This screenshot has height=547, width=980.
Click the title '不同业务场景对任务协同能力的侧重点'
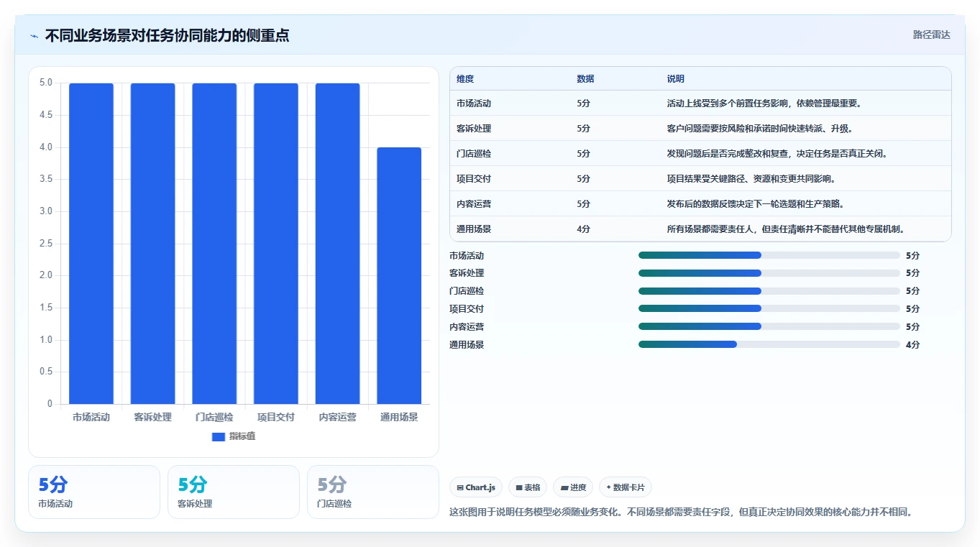(x=167, y=36)
